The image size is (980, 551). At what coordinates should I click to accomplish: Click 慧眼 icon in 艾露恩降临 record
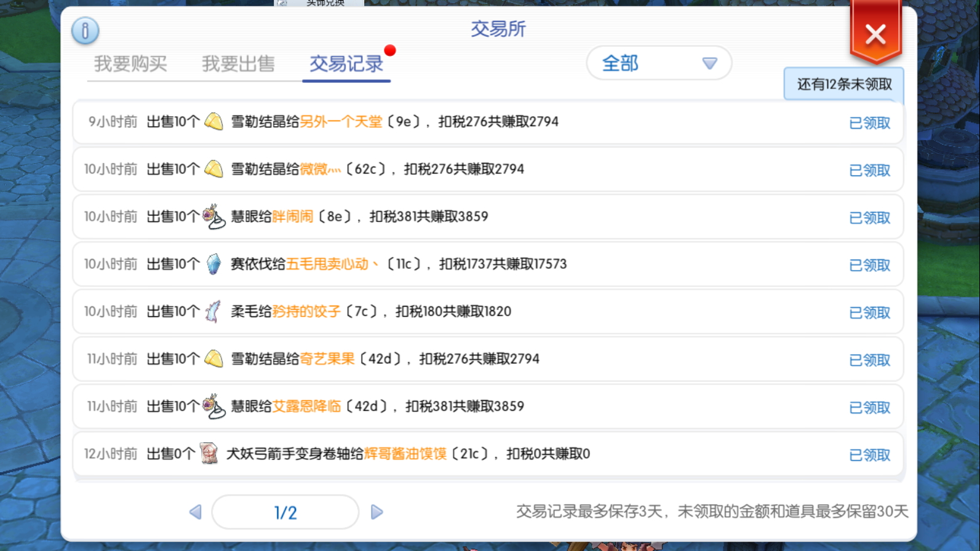[x=213, y=406]
